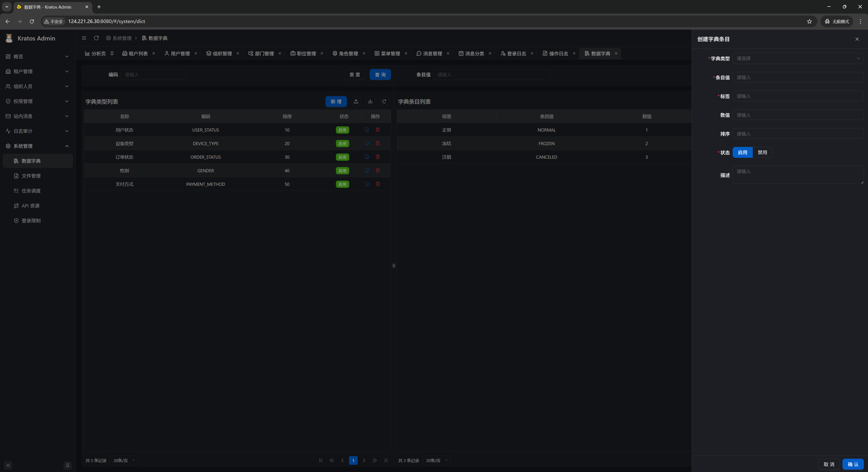Pin the sidebar using bottom pin icon
The image size is (868, 472).
[x=67, y=465]
